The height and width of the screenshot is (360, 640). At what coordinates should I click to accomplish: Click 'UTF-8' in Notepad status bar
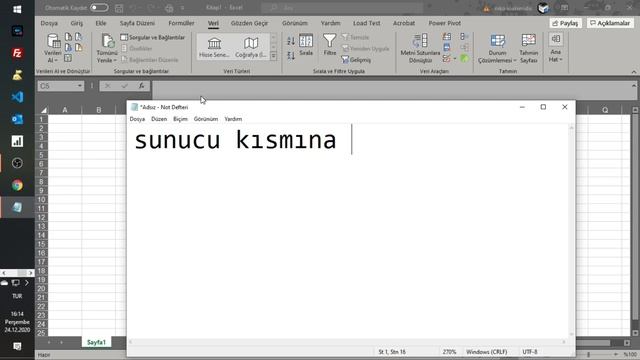click(530, 351)
